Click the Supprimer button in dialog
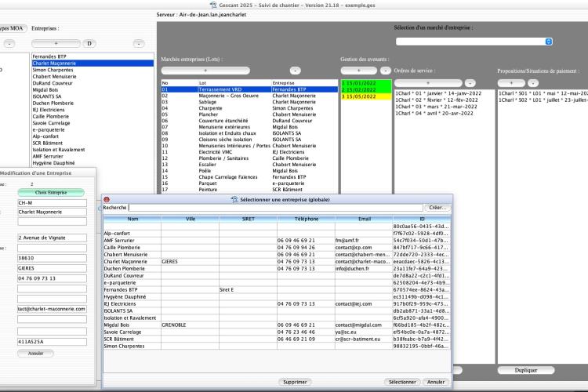This screenshot has height=392, width=588. coord(295,382)
